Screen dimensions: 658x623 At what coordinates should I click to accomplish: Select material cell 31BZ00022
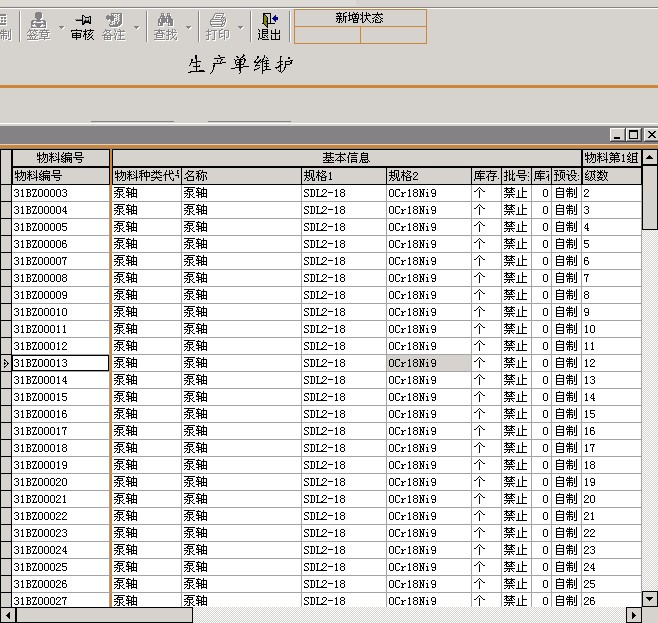(x=60, y=516)
